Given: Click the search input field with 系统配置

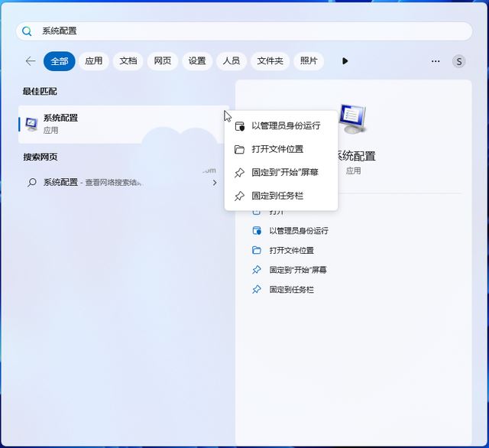Looking at the screenshot, I should [244, 31].
